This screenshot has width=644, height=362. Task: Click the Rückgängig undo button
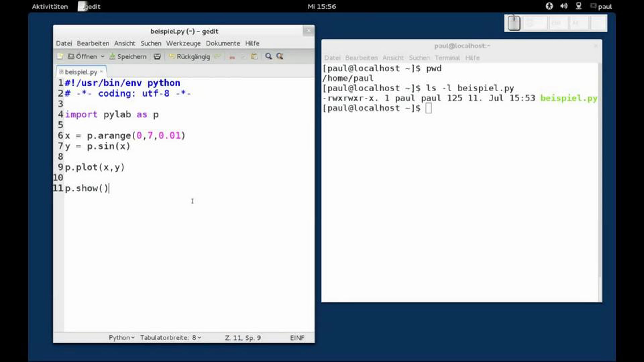(x=189, y=57)
